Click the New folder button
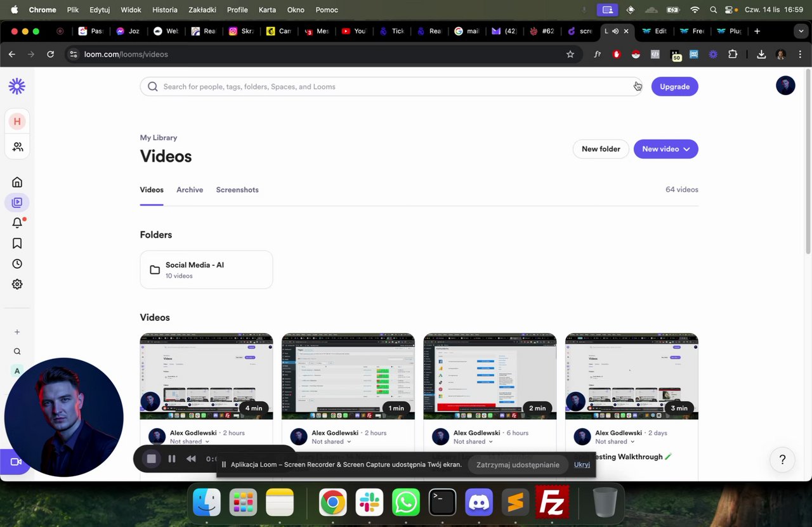812x527 pixels. click(601, 149)
